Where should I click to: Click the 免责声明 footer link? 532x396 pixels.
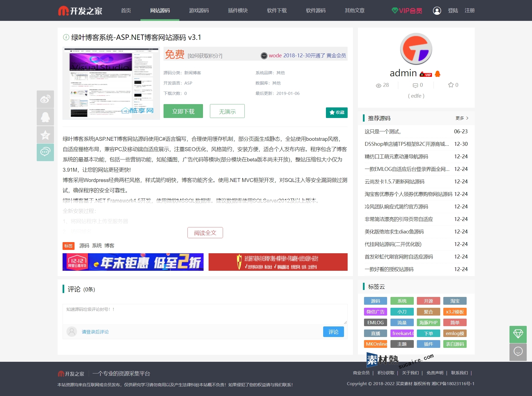pos(435,373)
